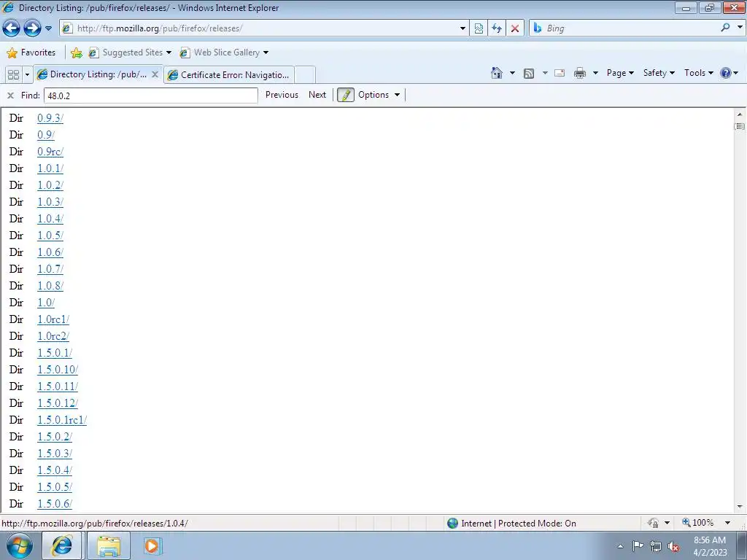
Task: Click the privacy report status bar icon
Action: (653, 523)
